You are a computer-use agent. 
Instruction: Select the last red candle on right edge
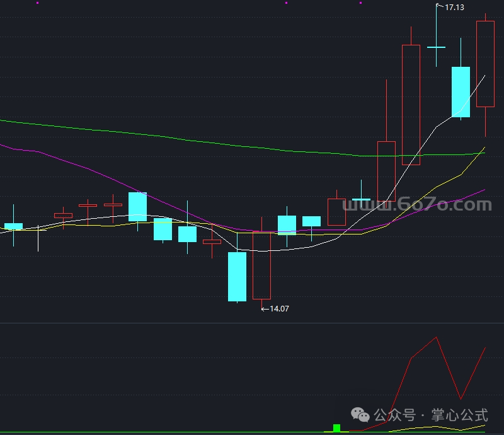[485, 63]
